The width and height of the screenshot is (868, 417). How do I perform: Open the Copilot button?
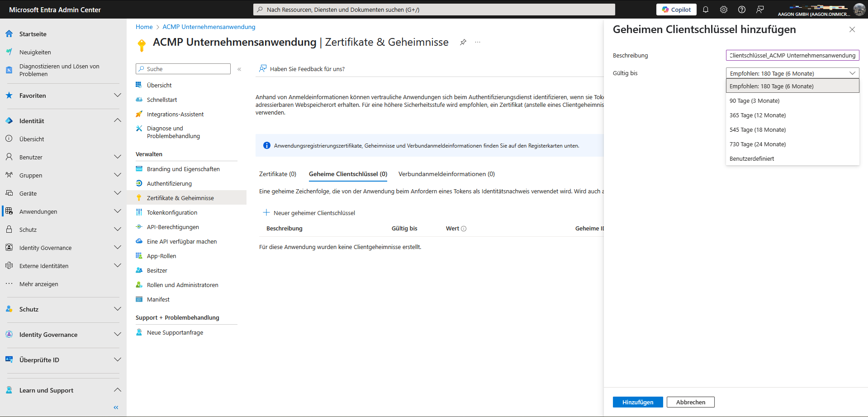click(x=676, y=10)
